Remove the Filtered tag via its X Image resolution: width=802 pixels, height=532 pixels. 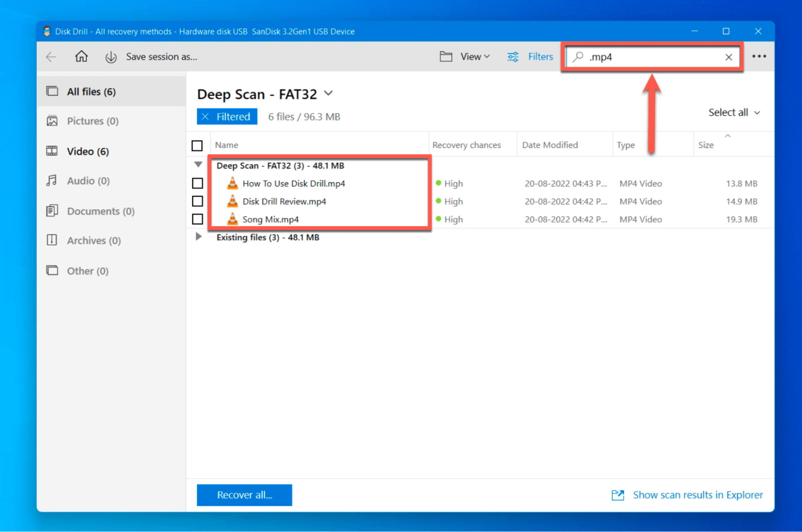coord(205,117)
